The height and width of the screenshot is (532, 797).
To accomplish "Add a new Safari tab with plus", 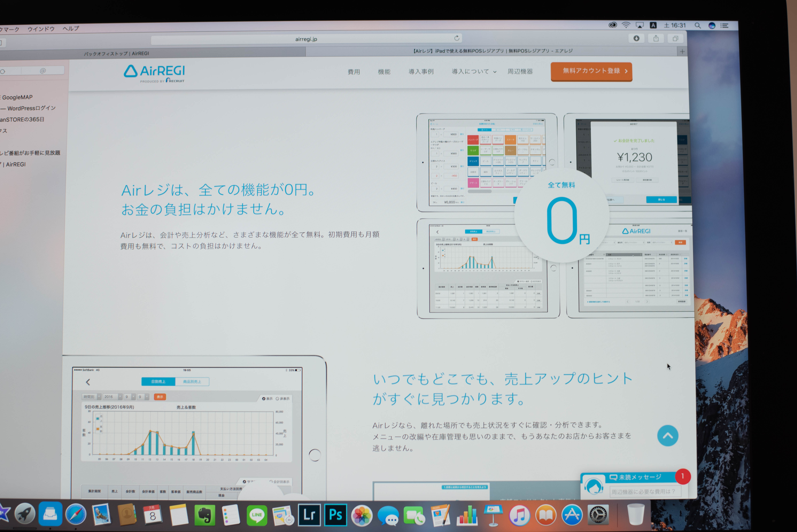I will (682, 52).
